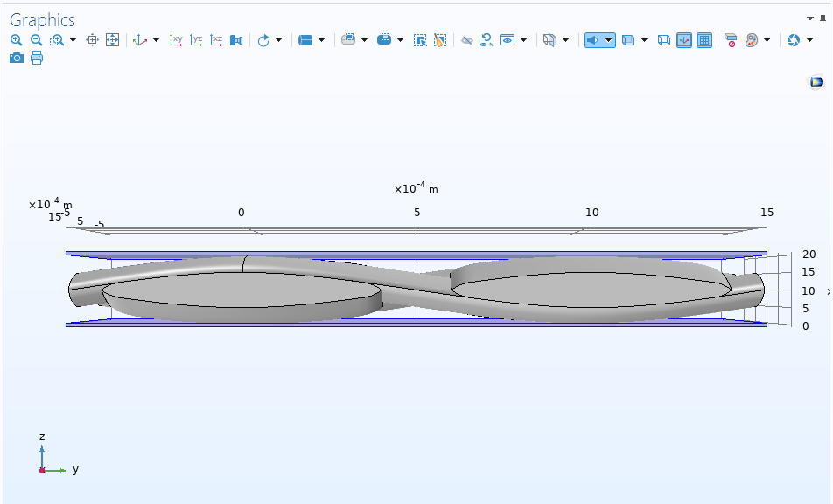Click the Zoom Extents icon
The height and width of the screenshot is (504, 833).
[112, 40]
